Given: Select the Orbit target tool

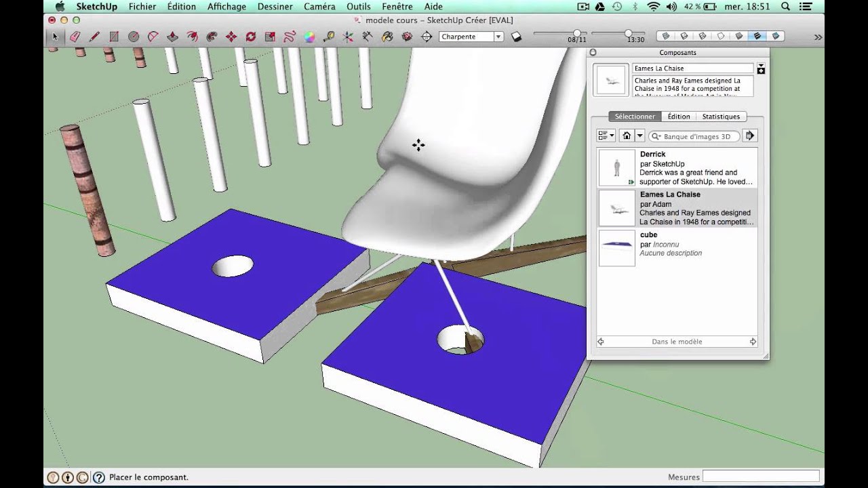Looking at the screenshot, I should (427, 37).
